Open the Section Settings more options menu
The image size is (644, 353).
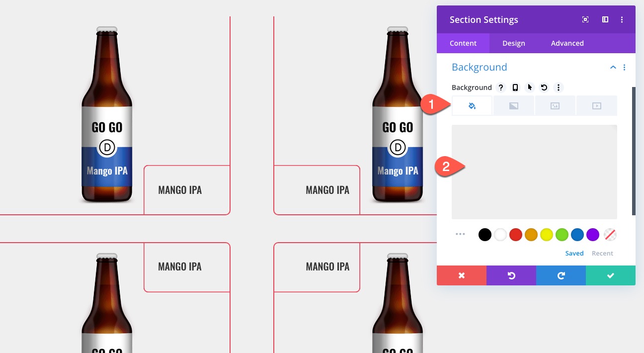pos(622,19)
